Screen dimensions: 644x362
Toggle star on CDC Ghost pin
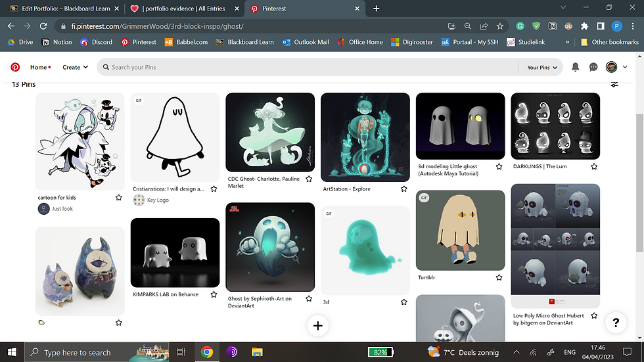pos(309,179)
